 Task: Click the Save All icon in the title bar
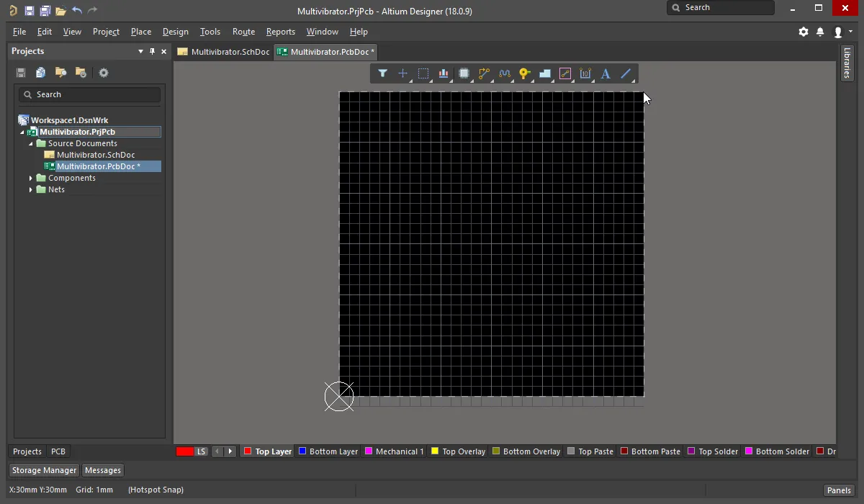tap(45, 11)
